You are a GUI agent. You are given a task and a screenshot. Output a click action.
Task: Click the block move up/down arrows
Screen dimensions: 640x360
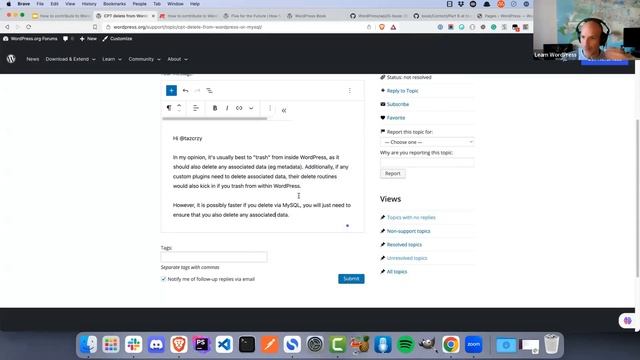179,108
